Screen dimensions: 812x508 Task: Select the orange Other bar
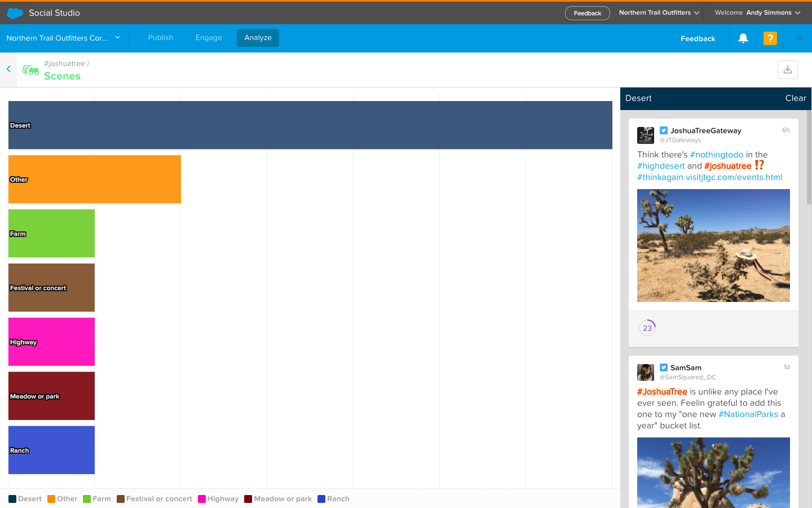click(95, 179)
